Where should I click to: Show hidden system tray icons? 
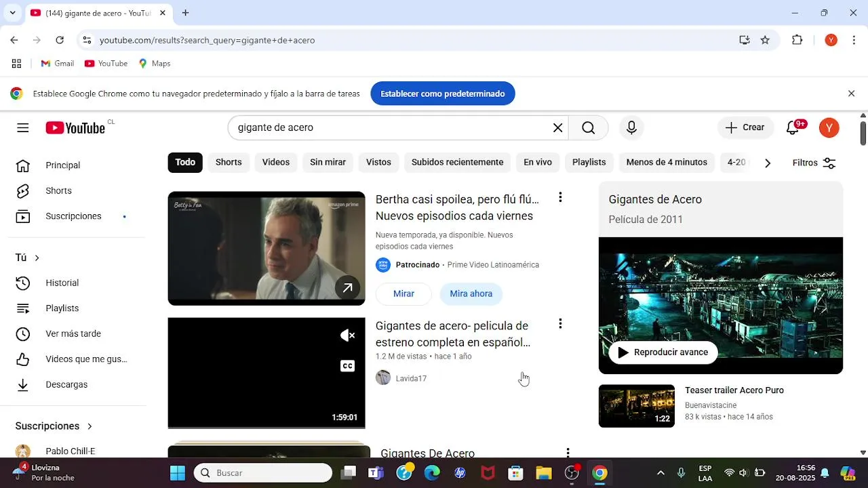click(x=660, y=473)
